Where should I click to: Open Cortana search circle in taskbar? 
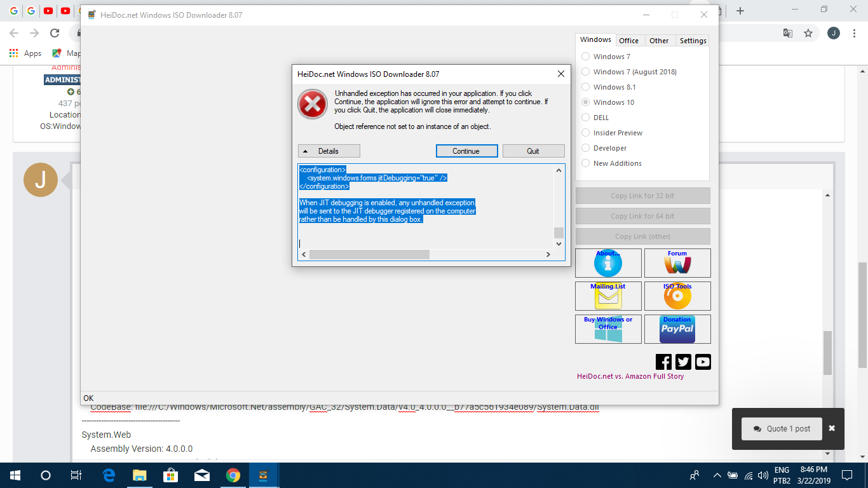(x=45, y=475)
